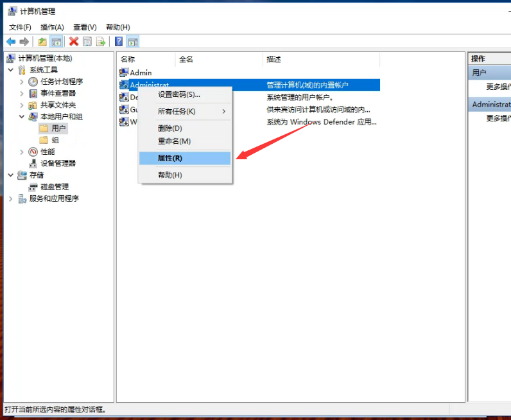
Task: Click the Back arrow toolbar icon
Action: (11, 42)
